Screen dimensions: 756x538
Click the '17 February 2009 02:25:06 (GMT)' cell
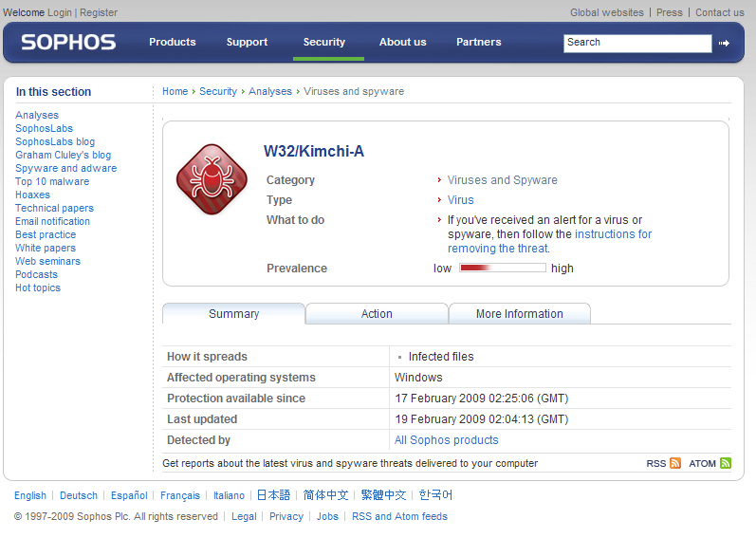pos(482,399)
